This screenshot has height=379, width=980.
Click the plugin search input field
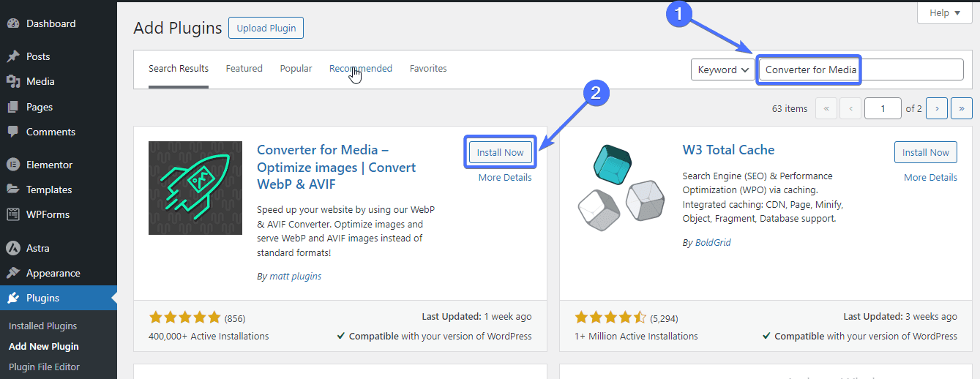861,70
